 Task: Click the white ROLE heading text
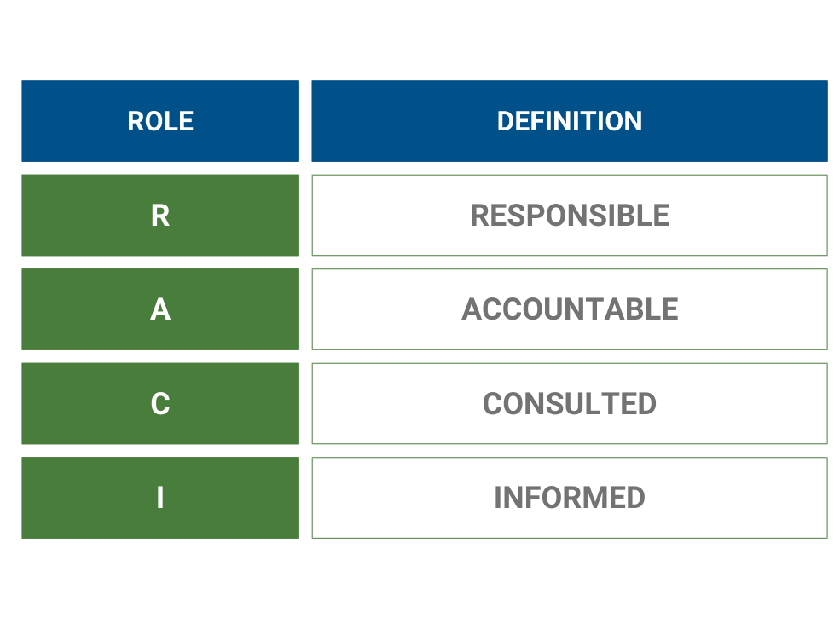tap(160, 121)
